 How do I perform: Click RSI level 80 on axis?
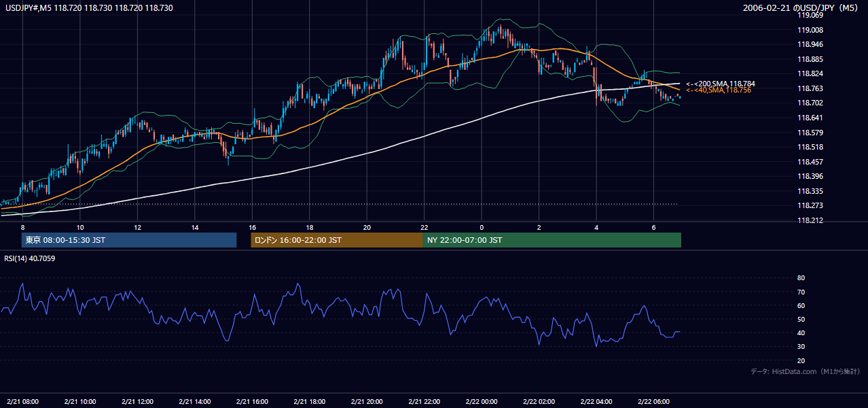point(801,278)
